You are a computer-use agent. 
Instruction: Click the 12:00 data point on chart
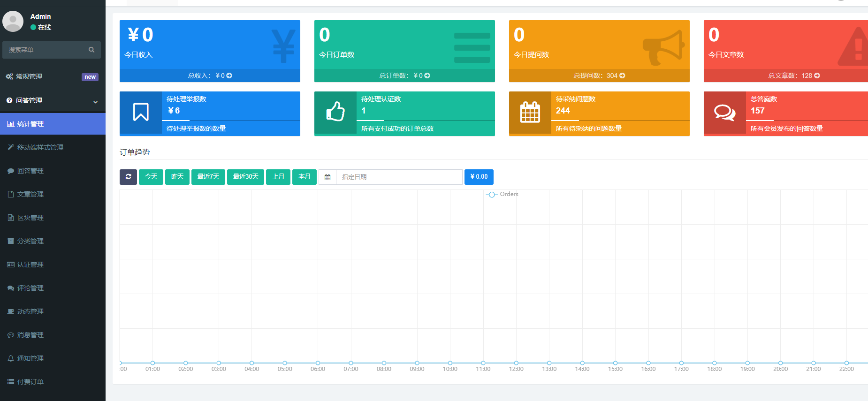[x=516, y=363]
